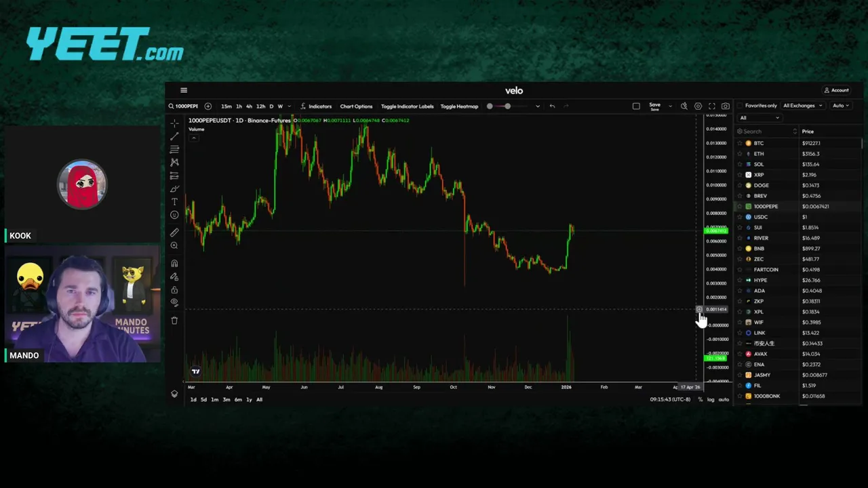
Task: Enable the Favorites only checkbox
Action: click(x=741, y=106)
